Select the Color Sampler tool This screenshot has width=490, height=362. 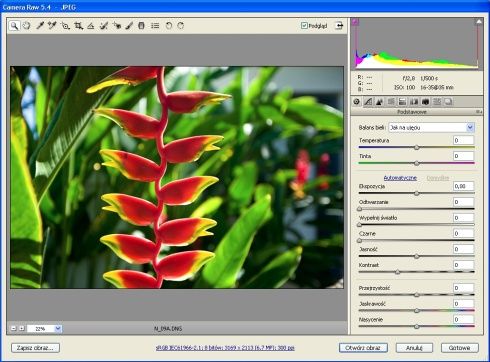coord(52,26)
